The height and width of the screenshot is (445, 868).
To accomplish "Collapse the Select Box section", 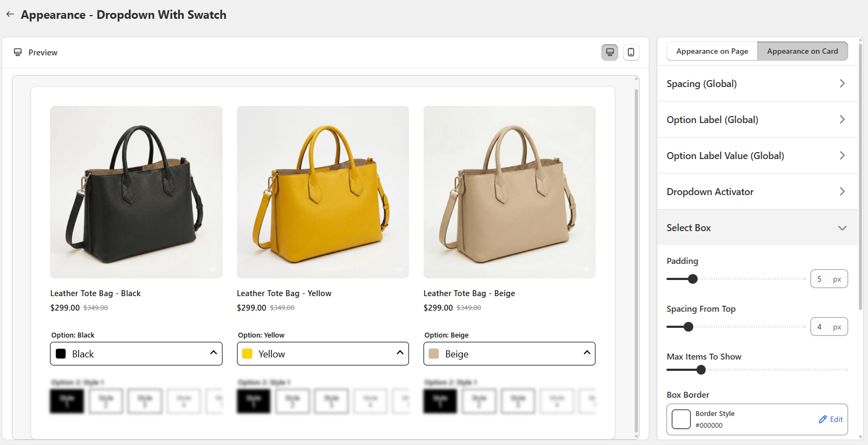I will pos(757,228).
